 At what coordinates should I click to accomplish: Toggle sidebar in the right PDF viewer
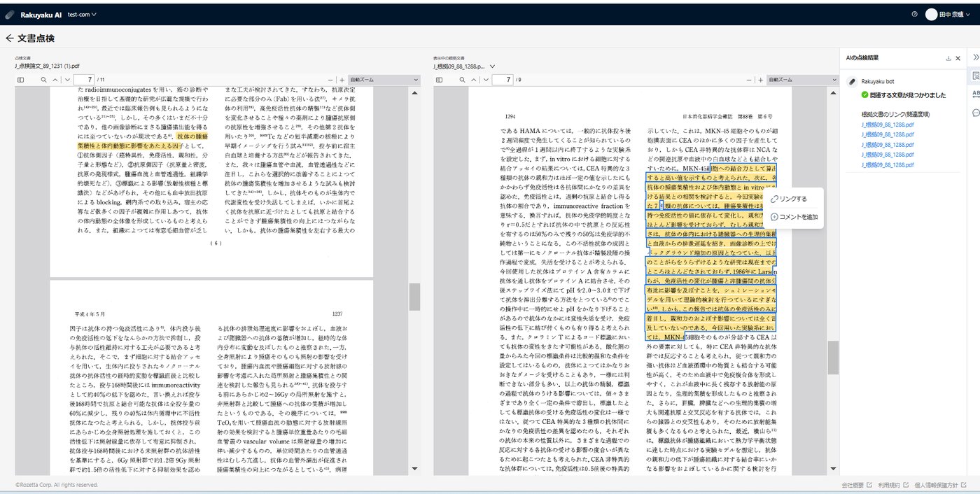tap(440, 80)
